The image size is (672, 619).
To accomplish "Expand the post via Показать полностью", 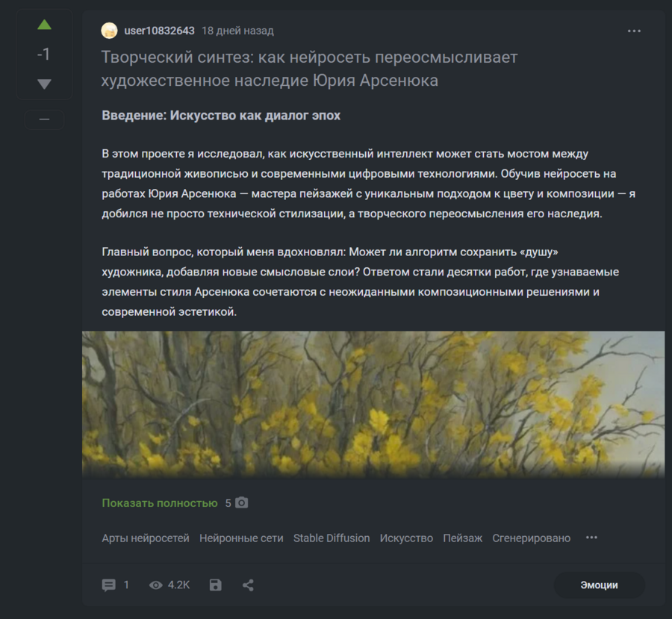I will pos(160,503).
